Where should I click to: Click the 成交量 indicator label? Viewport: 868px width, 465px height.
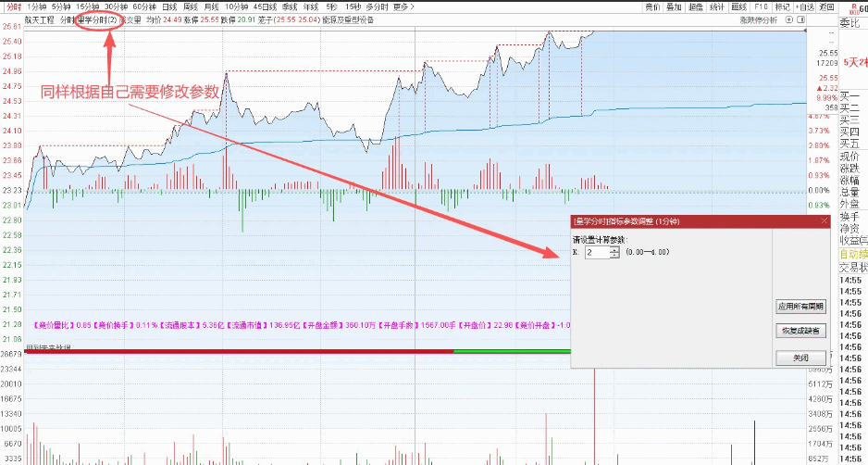click(x=131, y=19)
